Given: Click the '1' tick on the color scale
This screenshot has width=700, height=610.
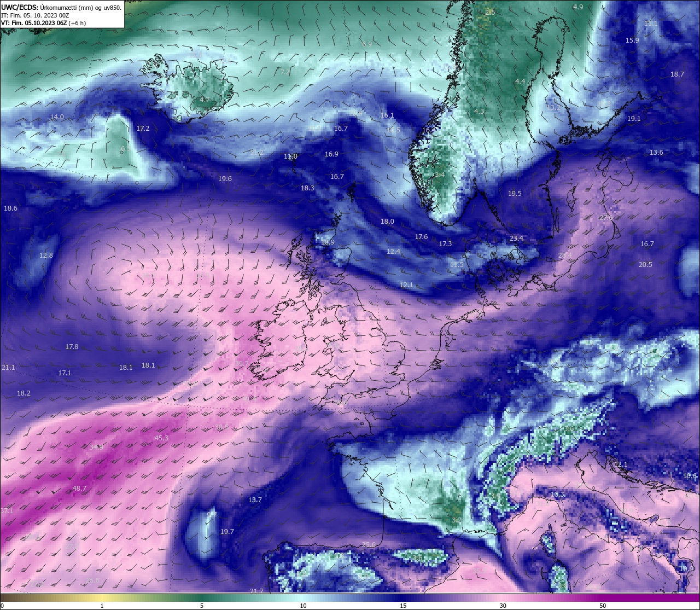Looking at the screenshot, I should 102,606.
